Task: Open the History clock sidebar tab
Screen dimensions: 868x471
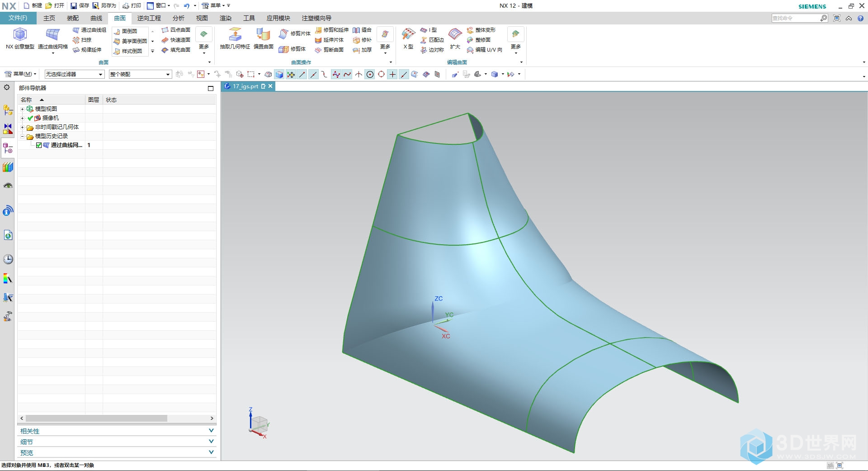Action: 8,259
